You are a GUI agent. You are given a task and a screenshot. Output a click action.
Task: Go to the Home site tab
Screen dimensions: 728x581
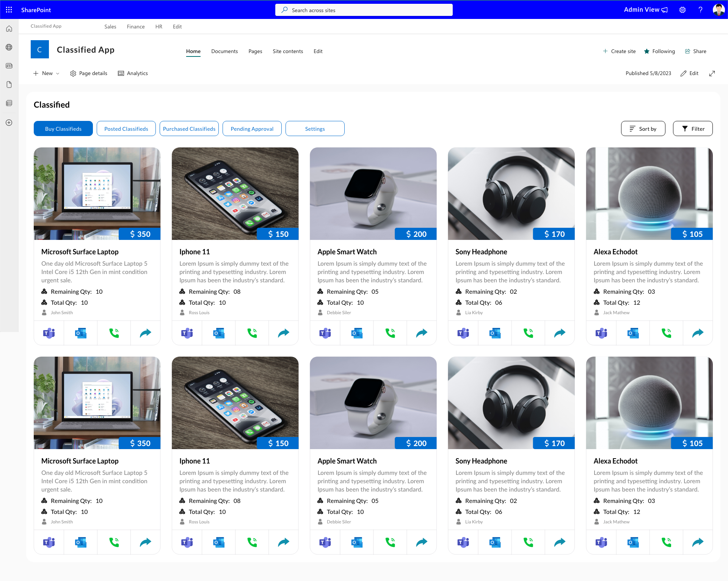(193, 51)
